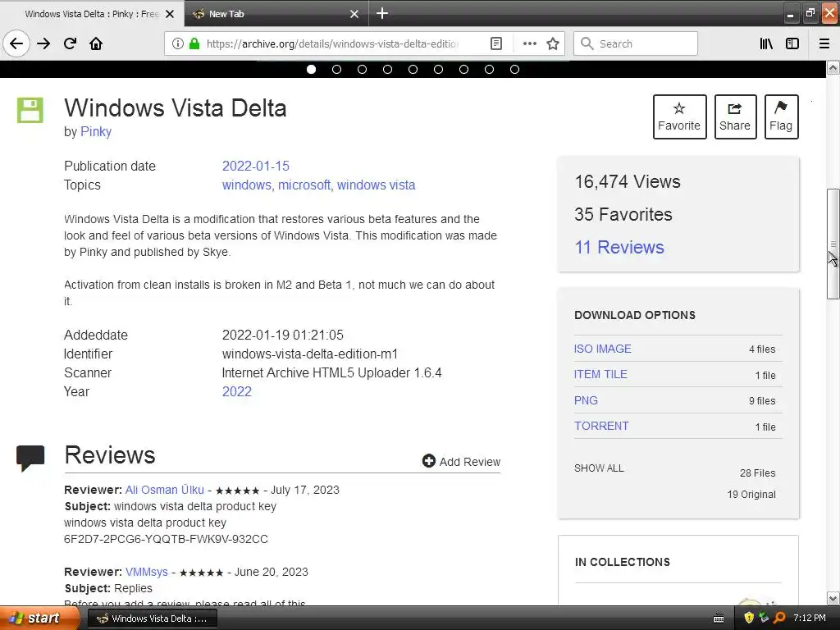
Task: Select the ninth carousel dot
Action: [x=515, y=69]
